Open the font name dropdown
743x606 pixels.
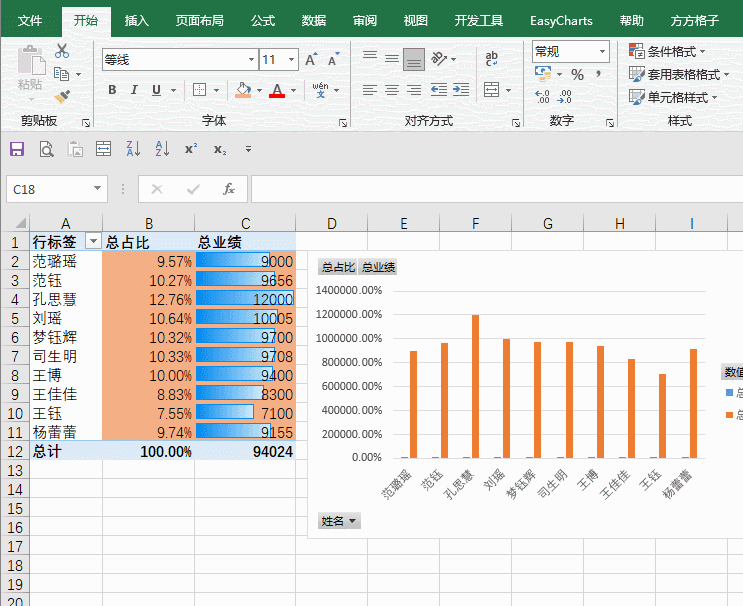[x=251, y=60]
